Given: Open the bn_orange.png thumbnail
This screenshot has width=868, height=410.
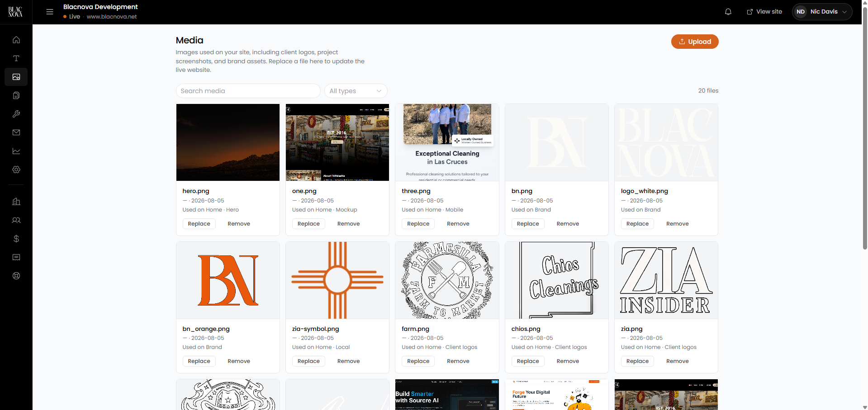Looking at the screenshot, I should pyautogui.click(x=228, y=280).
